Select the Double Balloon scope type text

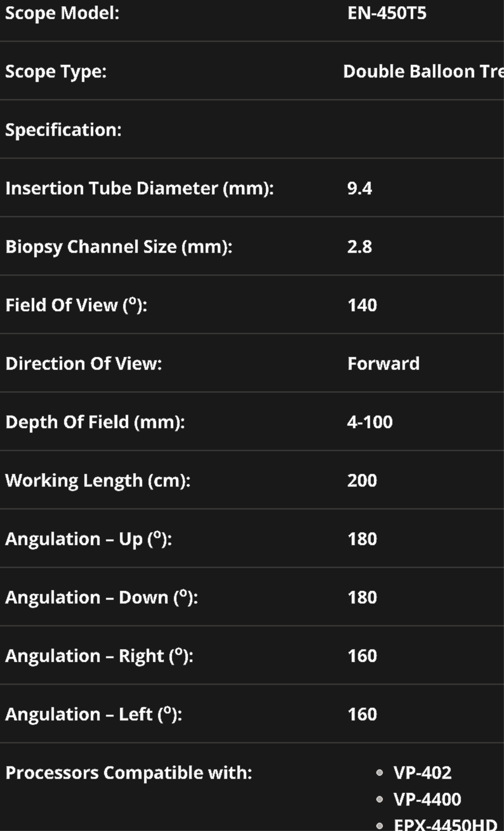[423, 72]
